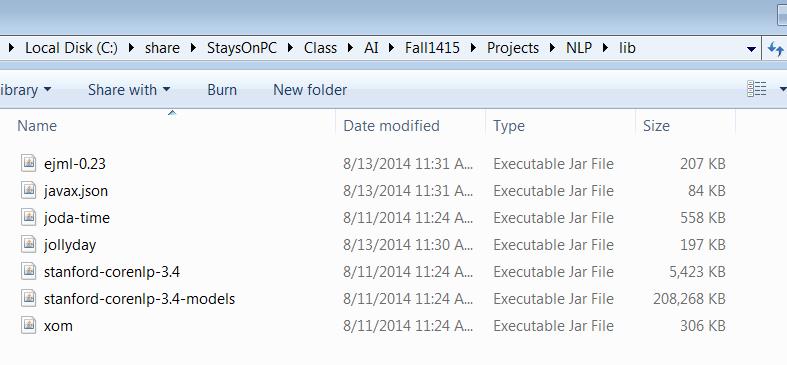Click the Burn toolbar button

(x=222, y=90)
